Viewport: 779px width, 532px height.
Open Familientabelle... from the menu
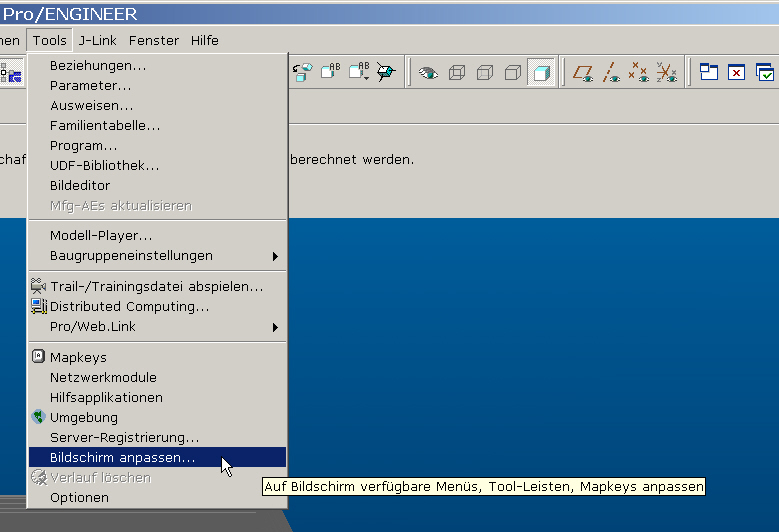tap(157, 126)
